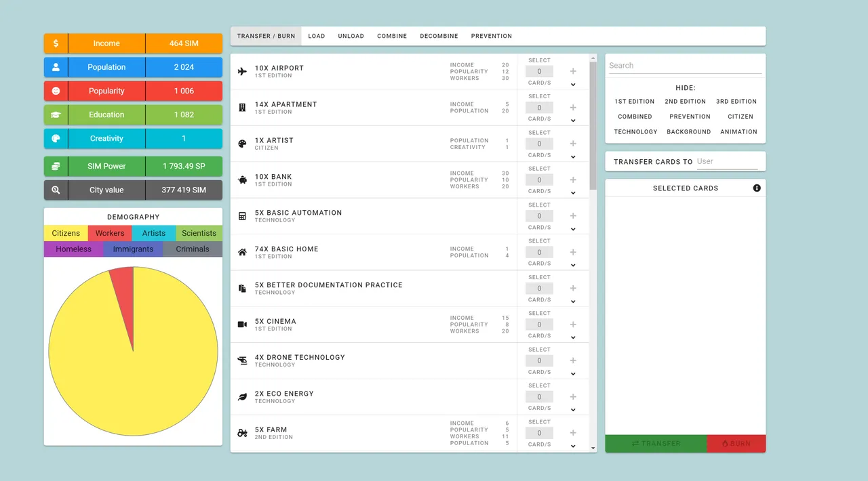
Task: Click the palette icon on Creativity tile
Action: coord(56,138)
